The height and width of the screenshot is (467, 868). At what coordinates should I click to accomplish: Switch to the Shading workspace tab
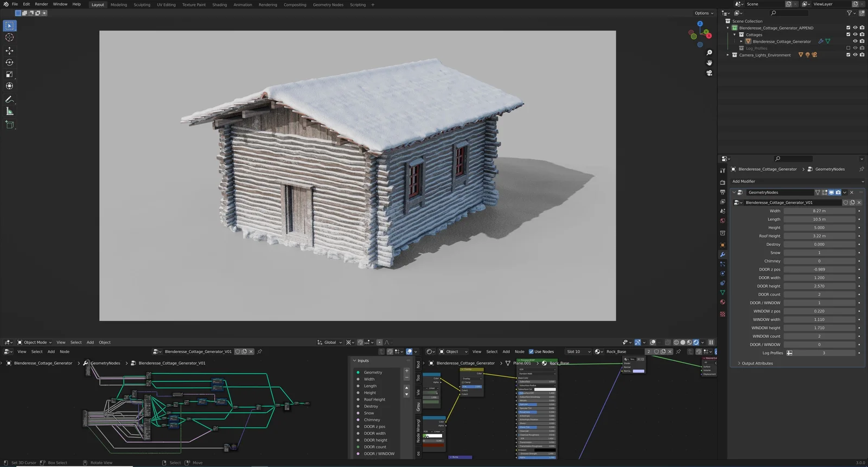pos(219,5)
